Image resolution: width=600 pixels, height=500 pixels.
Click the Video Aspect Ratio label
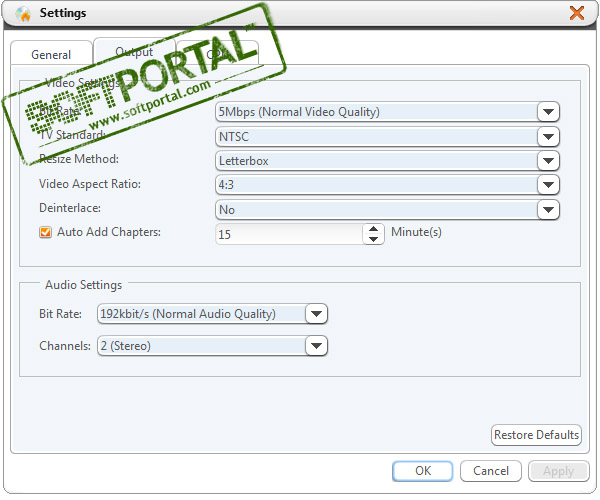pyautogui.click(x=90, y=184)
